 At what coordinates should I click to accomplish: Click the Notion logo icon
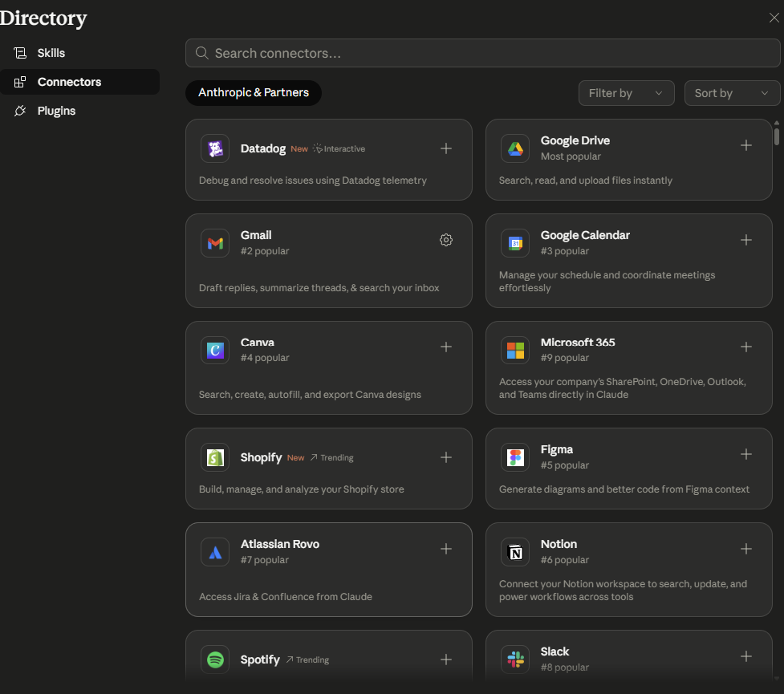tap(515, 552)
